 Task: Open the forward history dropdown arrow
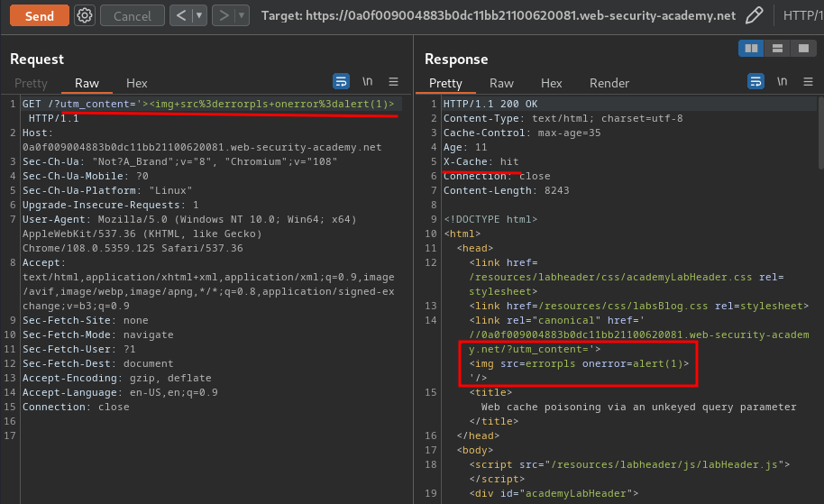(x=242, y=15)
